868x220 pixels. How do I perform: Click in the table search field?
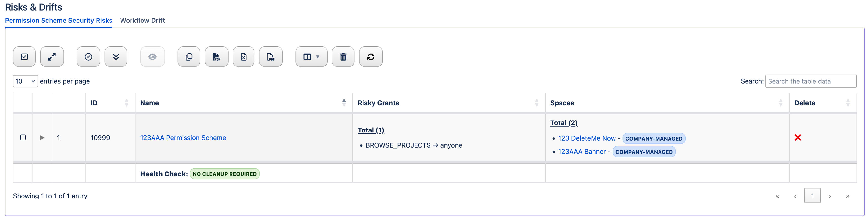(811, 81)
